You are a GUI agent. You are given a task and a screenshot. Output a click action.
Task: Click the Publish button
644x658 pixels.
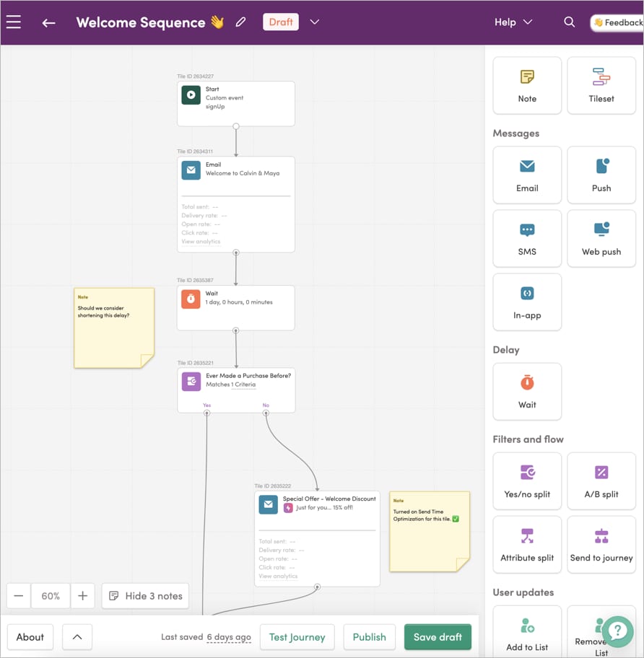(370, 637)
